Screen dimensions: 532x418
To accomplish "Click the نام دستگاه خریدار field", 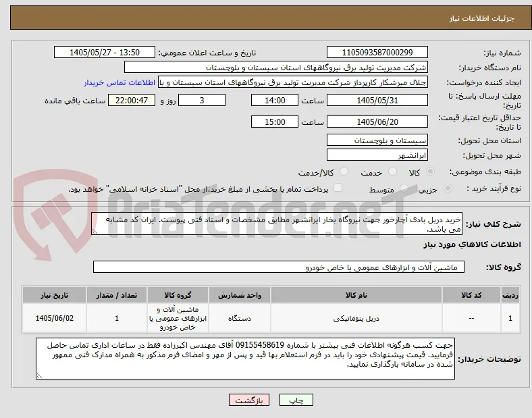I will [275, 67].
